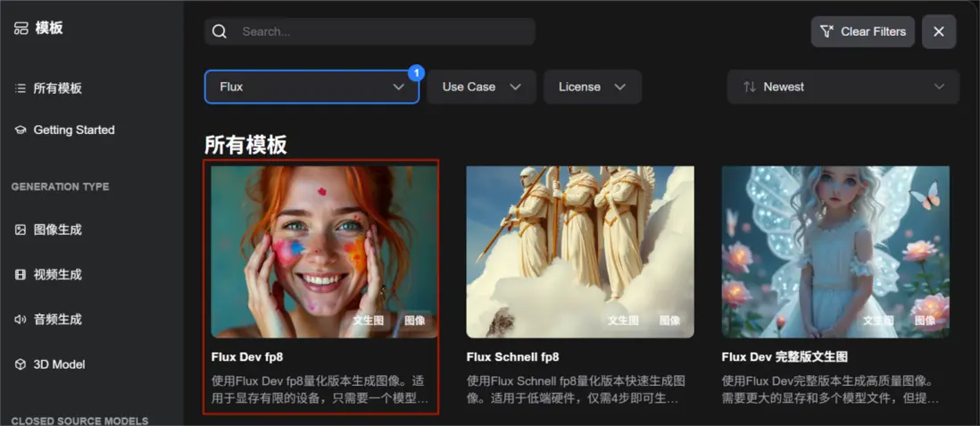This screenshot has width=980, height=426.
Task: Open the Flux Dev fp8 thumbnail
Action: (x=324, y=252)
